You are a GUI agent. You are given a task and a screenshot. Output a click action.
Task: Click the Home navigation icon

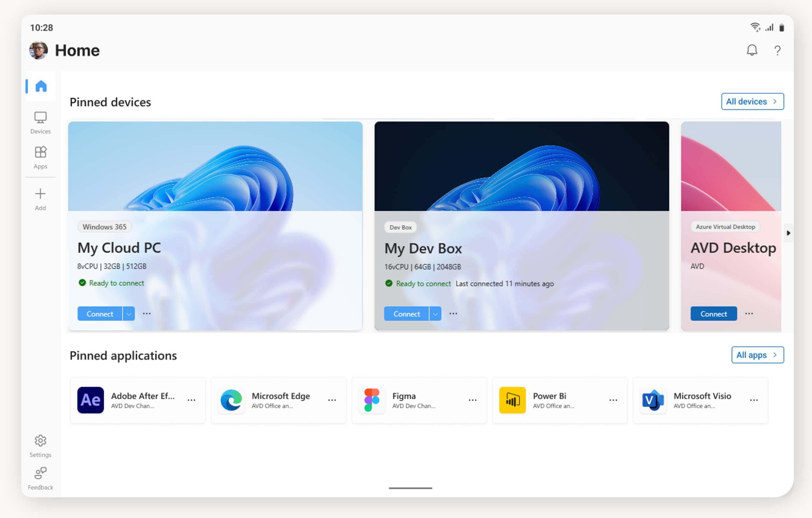point(41,86)
